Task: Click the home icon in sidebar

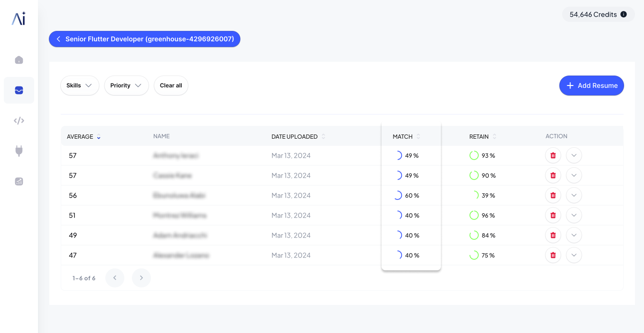Action: coord(19,60)
